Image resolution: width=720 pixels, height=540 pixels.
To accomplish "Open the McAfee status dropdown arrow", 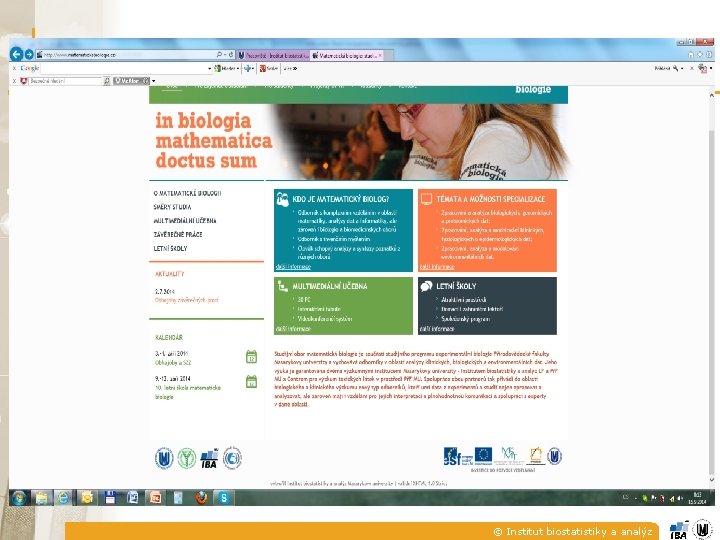I will [x=153, y=81].
